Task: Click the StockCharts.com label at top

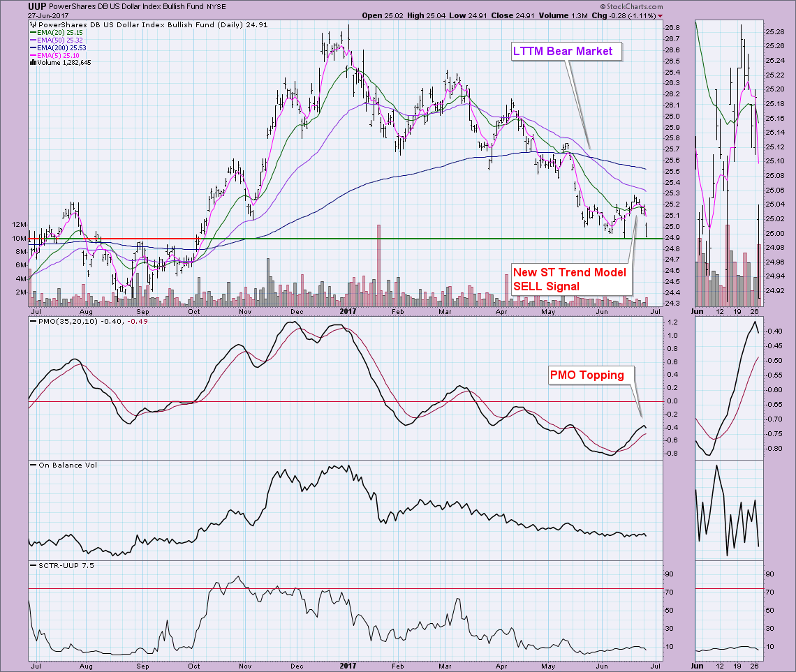Action: pos(631,6)
